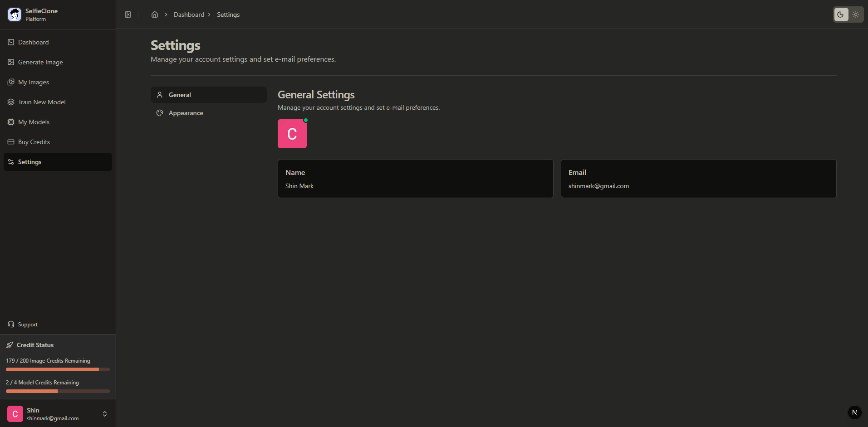Image resolution: width=868 pixels, height=427 pixels.
Task: Open Buy Credits in the sidebar
Action: [x=58, y=142]
